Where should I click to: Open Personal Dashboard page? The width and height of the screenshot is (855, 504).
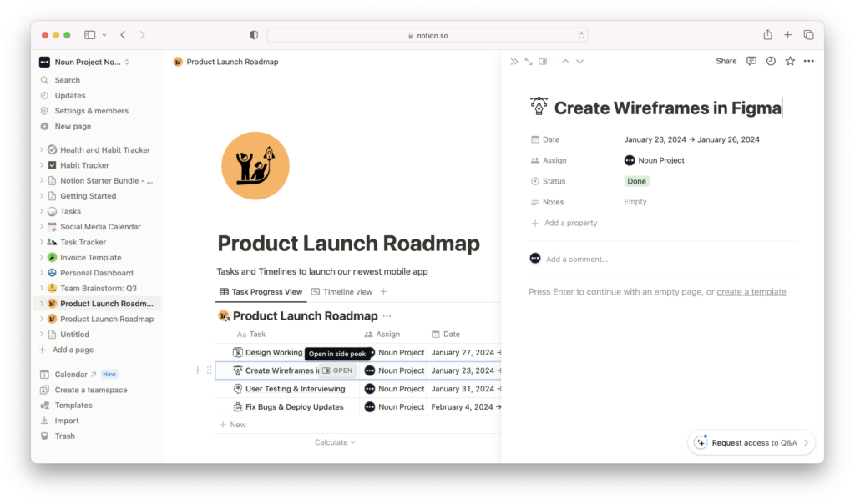97,272
